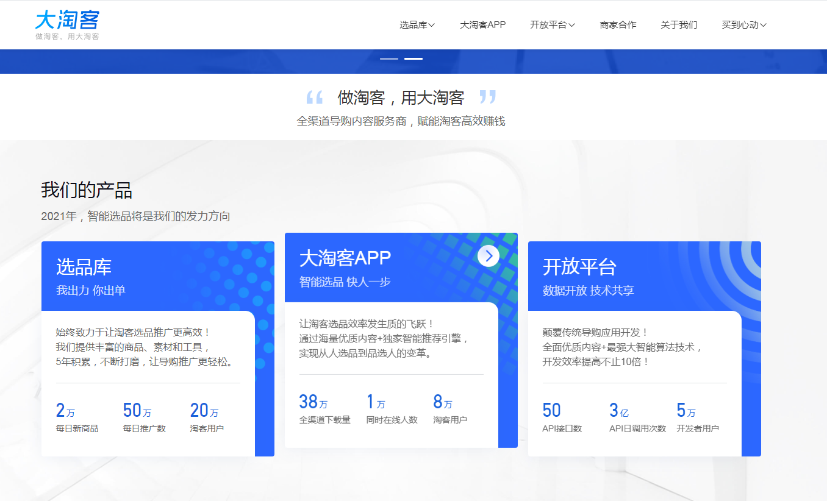
Task: Expand the 选品库 dropdown in the navigation
Action: [417, 25]
